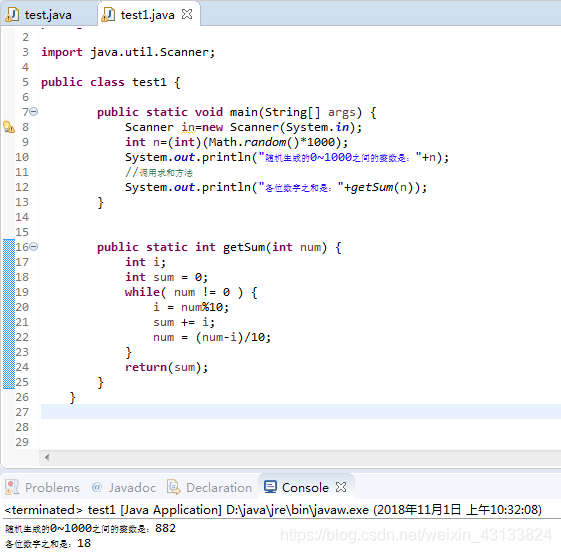Image resolution: width=561 pixels, height=553 pixels.
Task: Click 'args' parameter on line 7
Action: click(341, 112)
